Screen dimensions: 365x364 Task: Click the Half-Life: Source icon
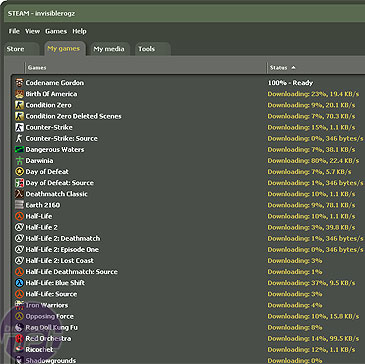coord(20,294)
